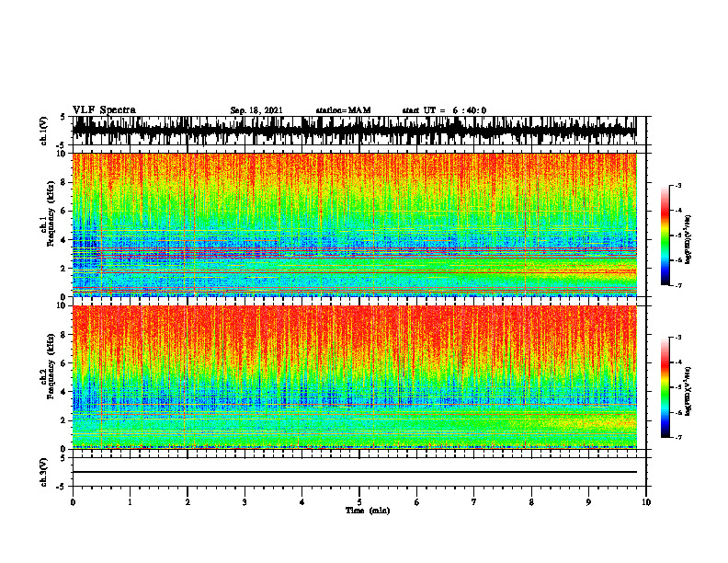Click inside the ch.1 spectrogram panel

pyautogui.click(x=354, y=224)
